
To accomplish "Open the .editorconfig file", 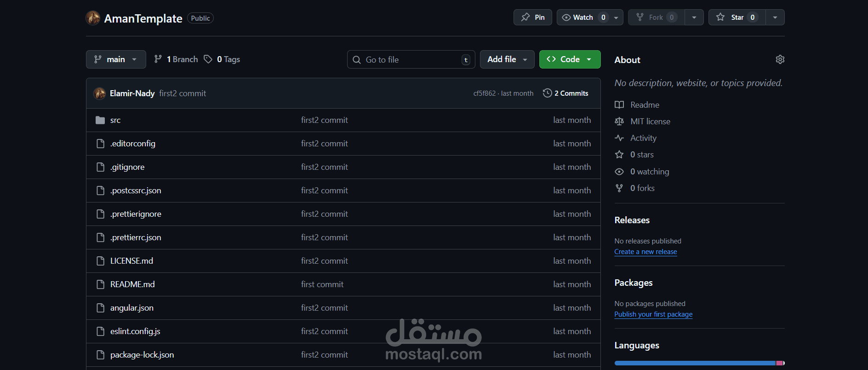I will (x=133, y=144).
